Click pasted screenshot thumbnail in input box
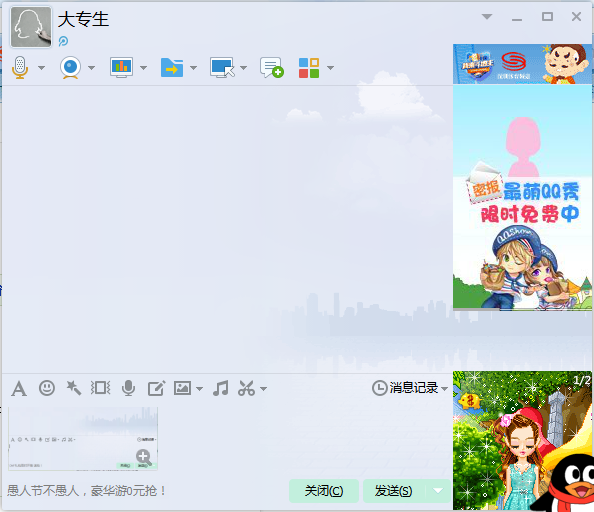 tap(83, 439)
